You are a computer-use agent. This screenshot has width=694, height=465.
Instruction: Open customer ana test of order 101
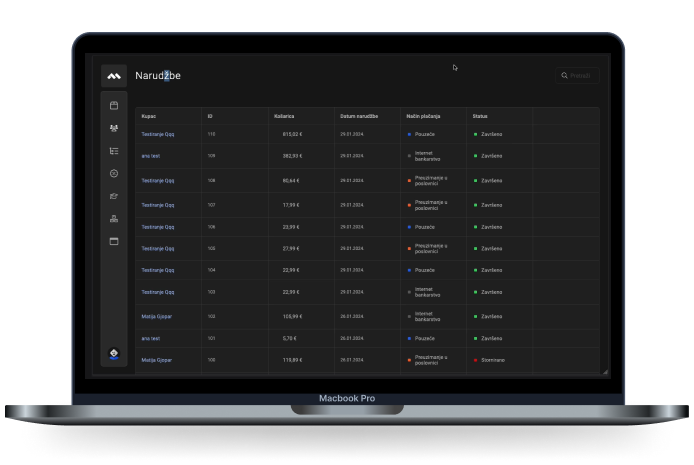tap(150, 338)
